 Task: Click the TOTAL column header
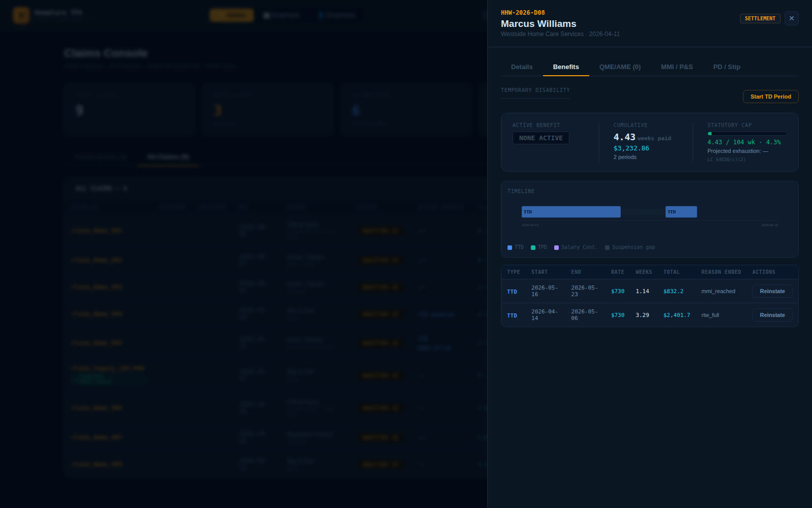[x=671, y=272]
